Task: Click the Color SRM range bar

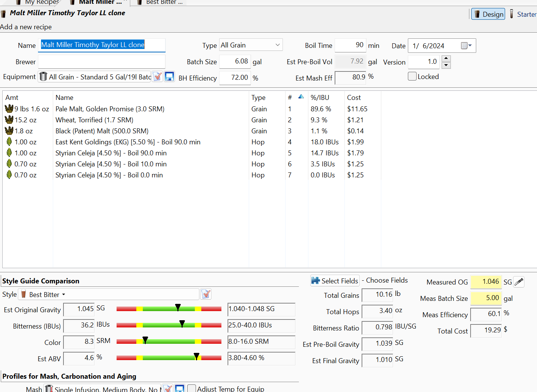Action: coord(169,341)
